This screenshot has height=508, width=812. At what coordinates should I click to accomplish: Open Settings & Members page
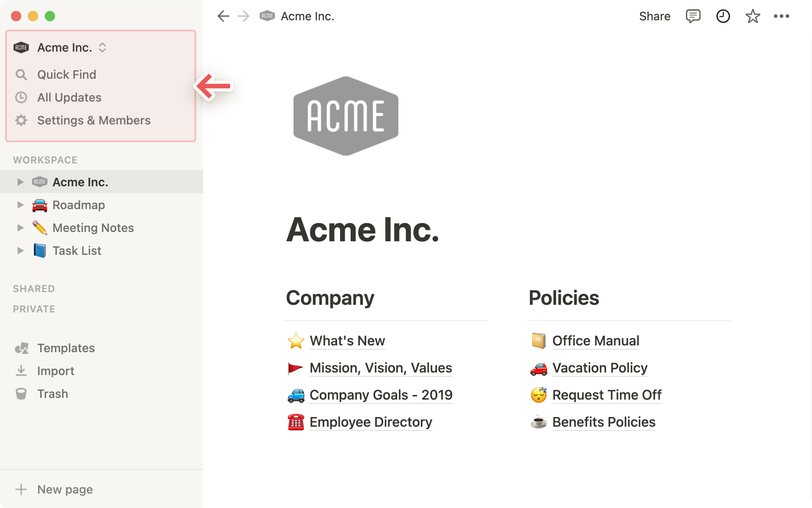click(x=93, y=121)
